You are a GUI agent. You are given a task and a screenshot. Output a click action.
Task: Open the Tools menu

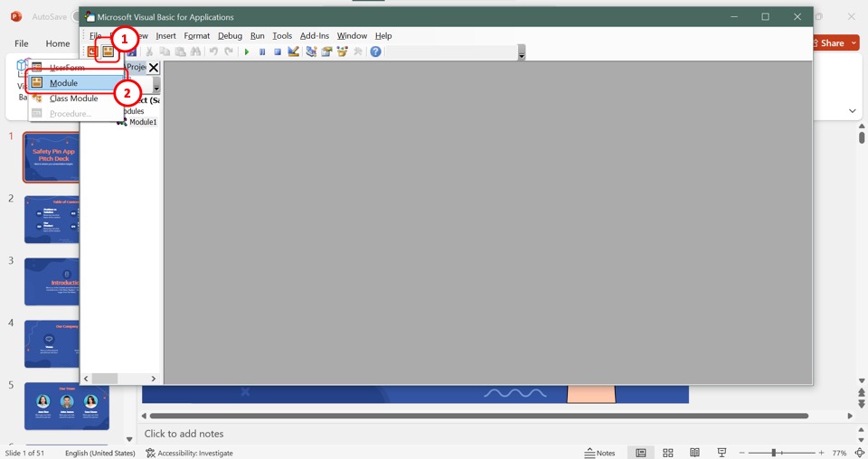282,36
